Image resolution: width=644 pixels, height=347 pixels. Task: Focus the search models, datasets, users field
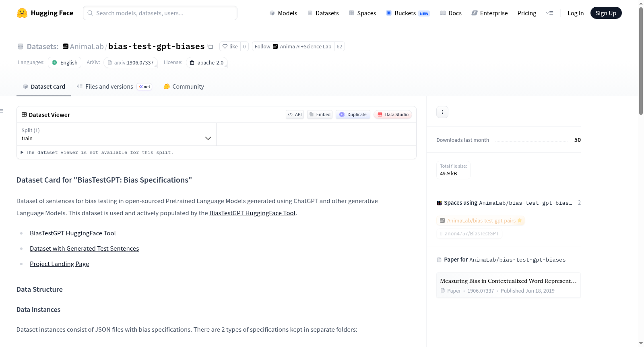click(160, 13)
